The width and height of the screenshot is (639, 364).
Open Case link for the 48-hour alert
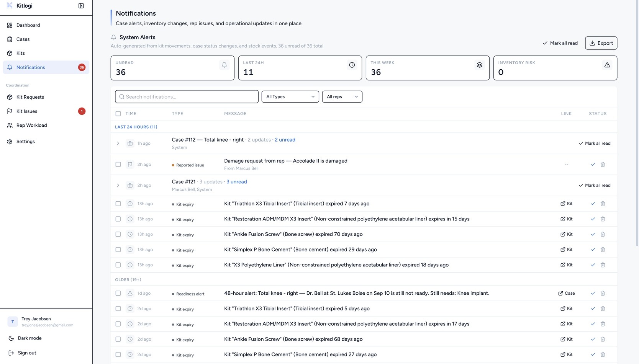click(x=567, y=293)
